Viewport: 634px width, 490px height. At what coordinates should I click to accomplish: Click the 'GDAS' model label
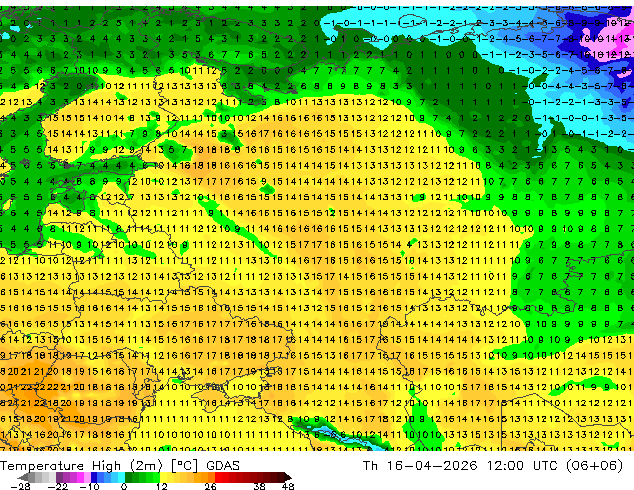pos(223,466)
